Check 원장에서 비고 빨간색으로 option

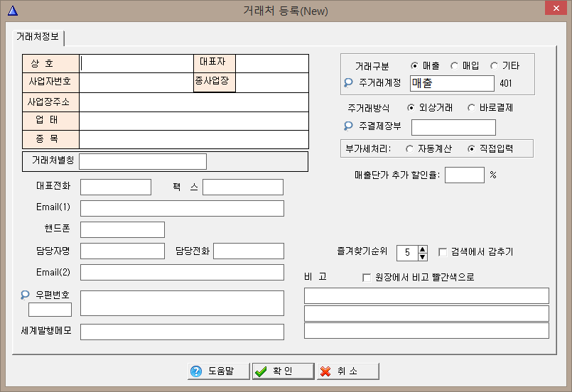(x=367, y=278)
